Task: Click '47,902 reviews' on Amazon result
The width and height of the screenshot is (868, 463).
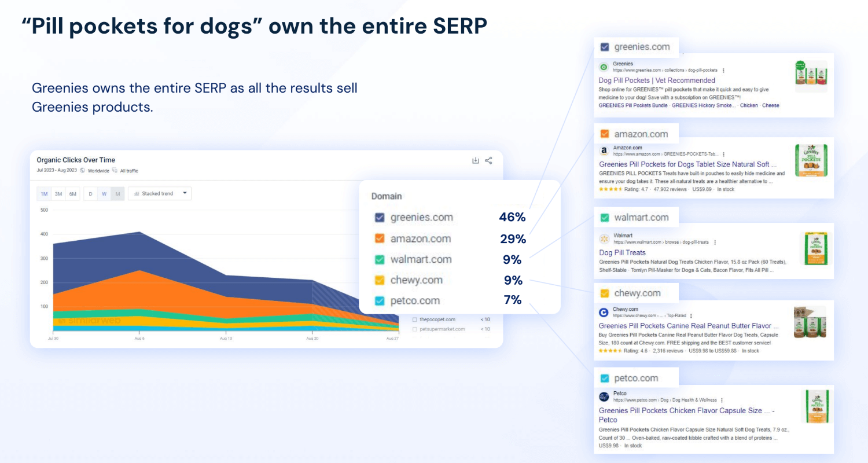Action: point(670,189)
